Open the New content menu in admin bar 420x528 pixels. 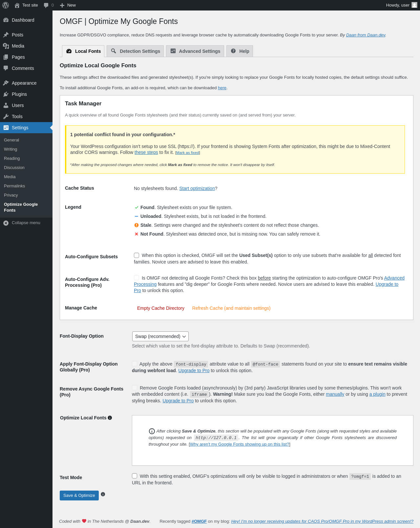[x=68, y=5]
